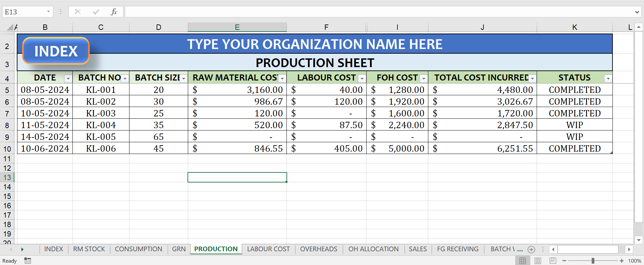Click the 405.00 labour cost cell
Image resolution: width=644 pixels, height=265 pixels.
coord(327,148)
